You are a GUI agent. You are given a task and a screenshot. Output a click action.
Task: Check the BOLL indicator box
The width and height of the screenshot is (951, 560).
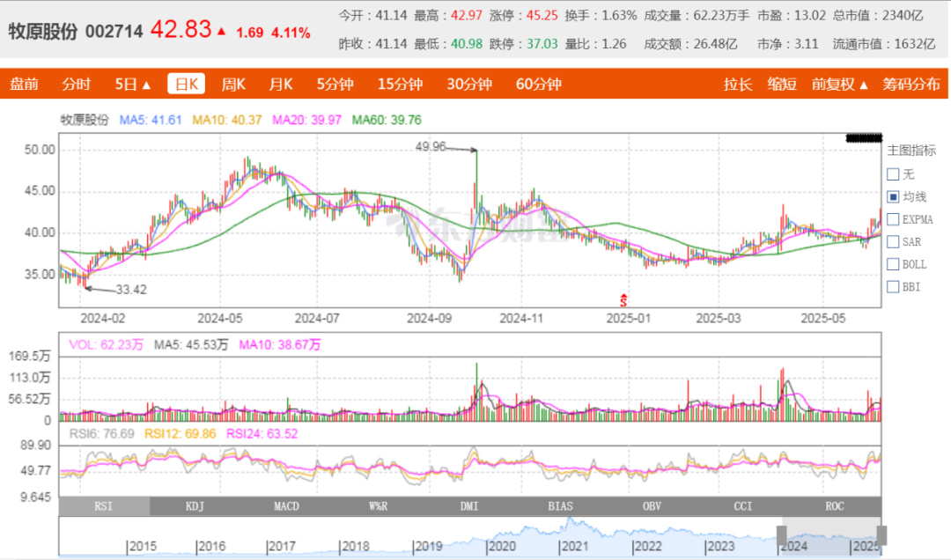tap(893, 263)
